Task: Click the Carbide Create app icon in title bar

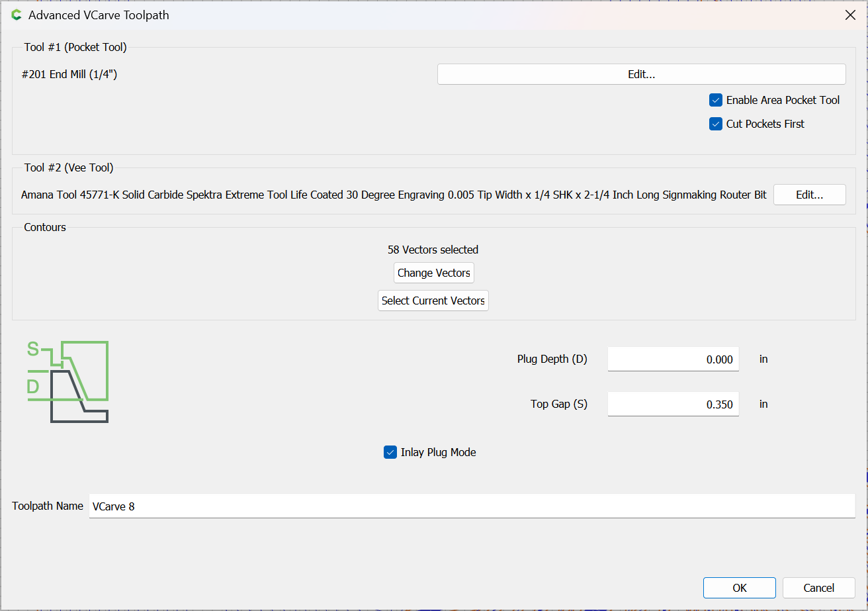Action: 17,15
